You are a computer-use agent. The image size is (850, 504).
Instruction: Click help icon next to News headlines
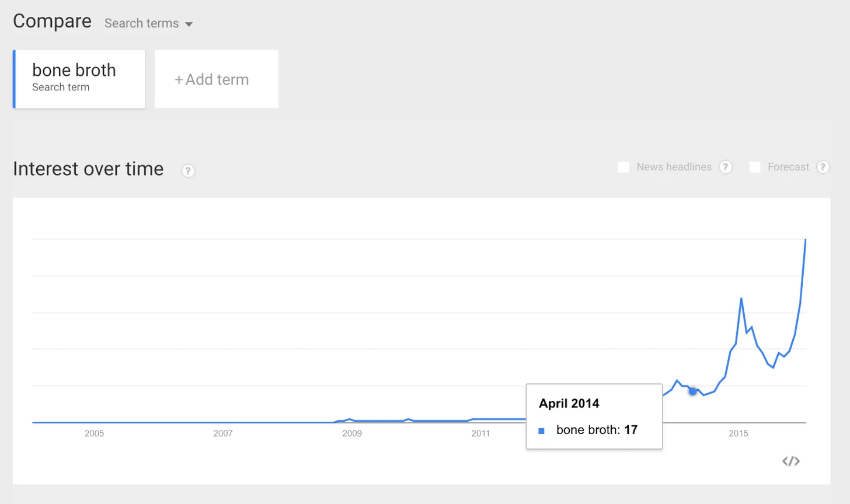tap(726, 167)
